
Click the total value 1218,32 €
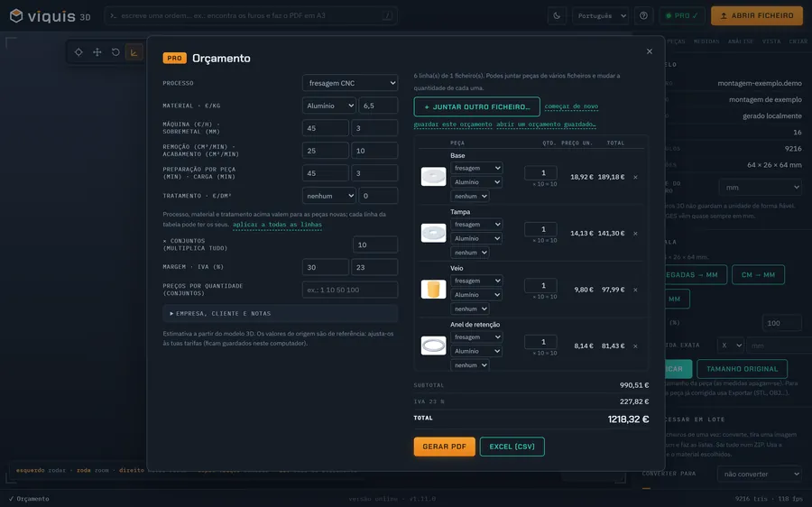(x=628, y=419)
